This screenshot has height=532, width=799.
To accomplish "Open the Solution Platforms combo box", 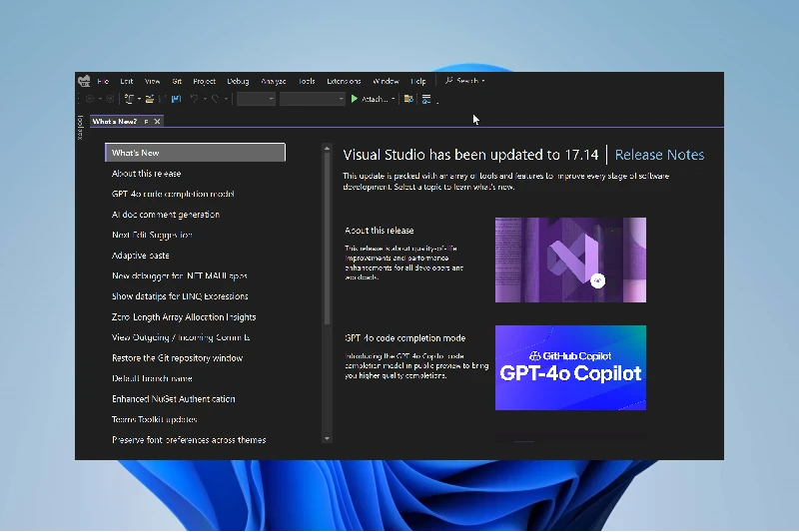I will pos(313,99).
